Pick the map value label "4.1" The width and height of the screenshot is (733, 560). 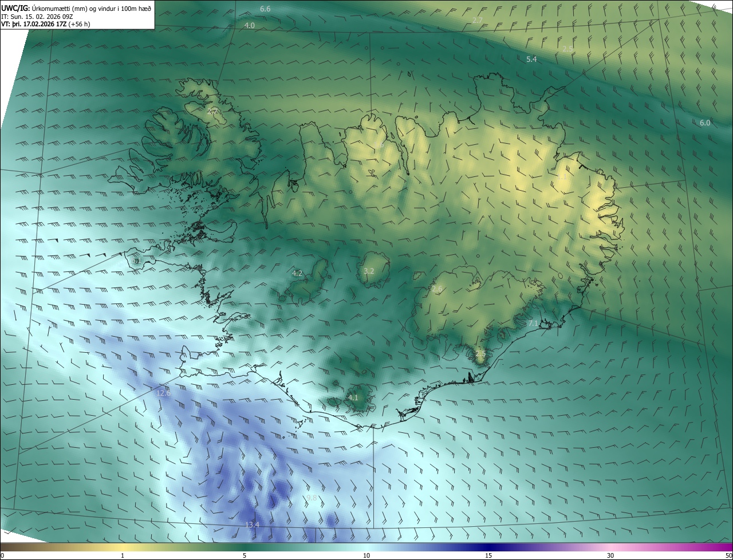353,397
